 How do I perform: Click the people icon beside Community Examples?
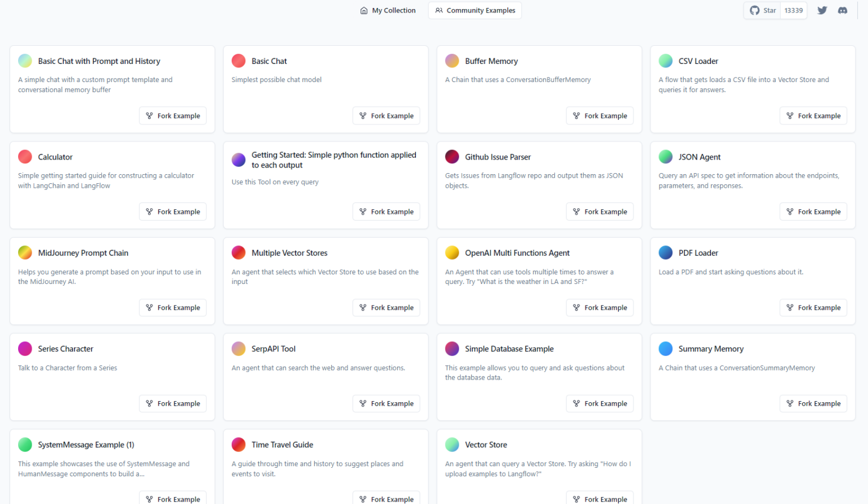[x=439, y=10]
